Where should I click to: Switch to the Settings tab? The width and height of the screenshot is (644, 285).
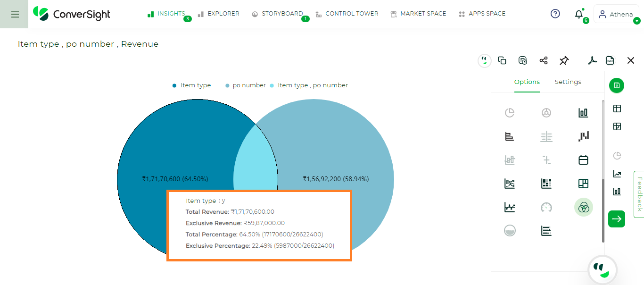click(x=568, y=82)
